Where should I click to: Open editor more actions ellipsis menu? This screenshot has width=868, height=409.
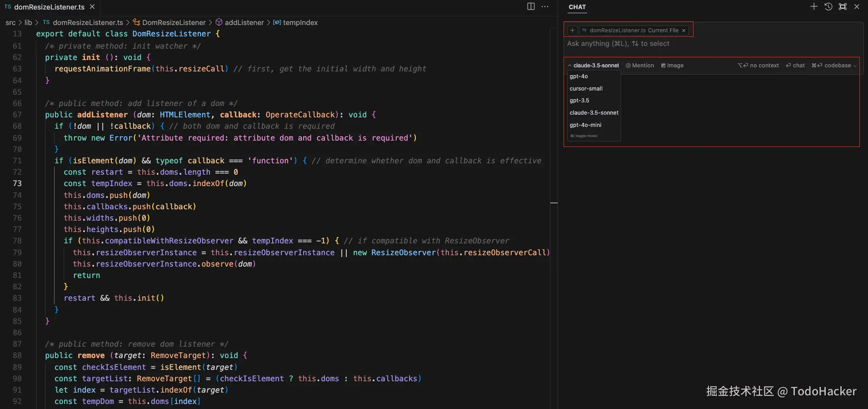[x=545, y=6]
